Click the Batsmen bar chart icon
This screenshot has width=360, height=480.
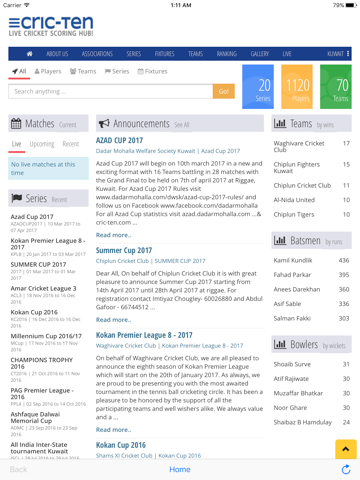[280, 240]
